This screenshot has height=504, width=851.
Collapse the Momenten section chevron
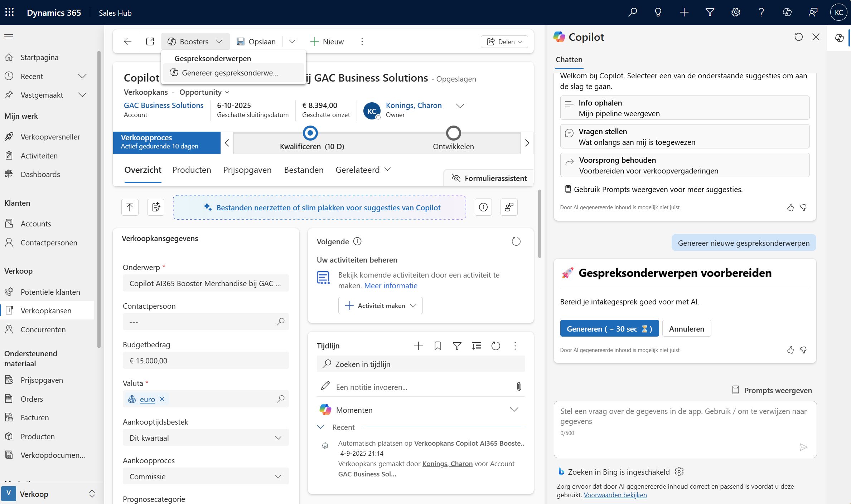(x=514, y=410)
